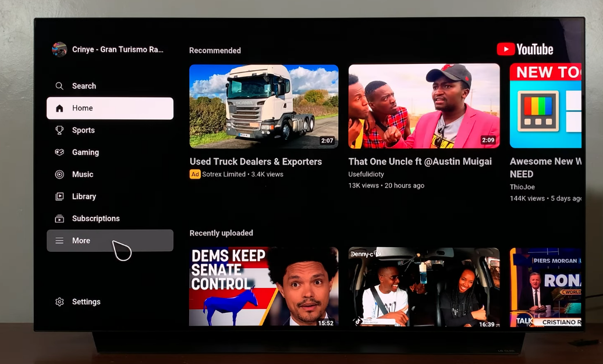Click the ThioJoe channel name
The width and height of the screenshot is (603, 364).
click(x=522, y=187)
